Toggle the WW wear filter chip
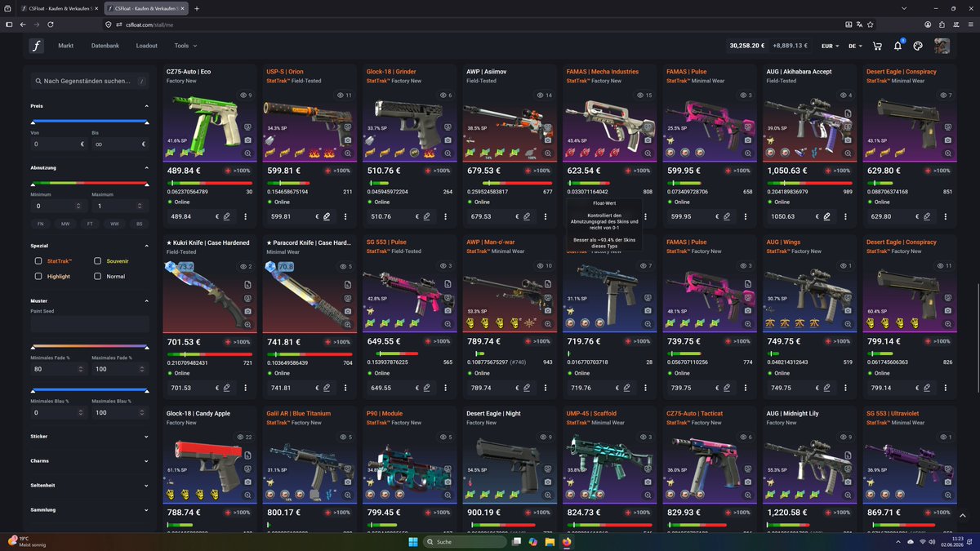The height and width of the screenshot is (551, 980). point(114,223)
